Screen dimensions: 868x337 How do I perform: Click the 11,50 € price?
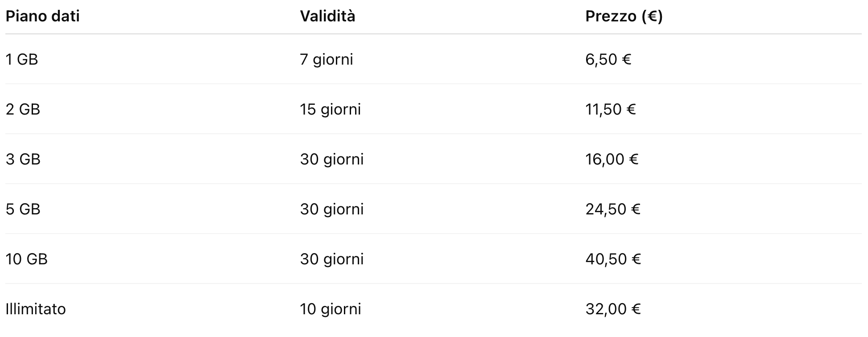610,109
